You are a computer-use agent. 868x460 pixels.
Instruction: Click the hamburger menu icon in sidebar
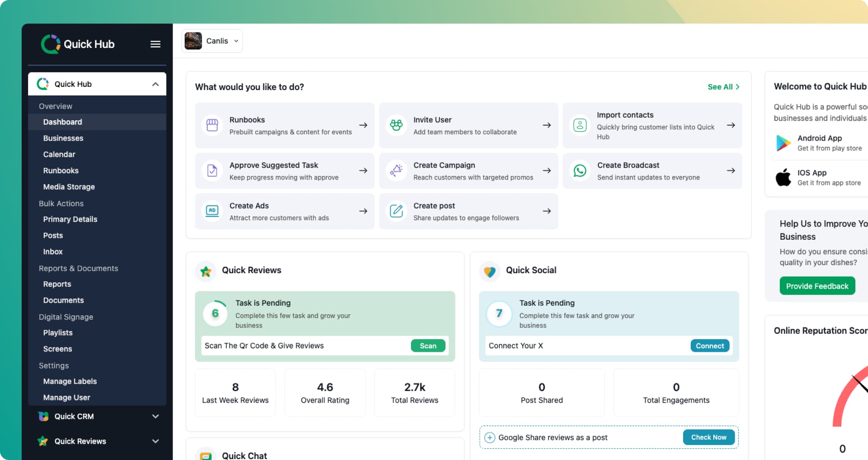pos(155,44)
